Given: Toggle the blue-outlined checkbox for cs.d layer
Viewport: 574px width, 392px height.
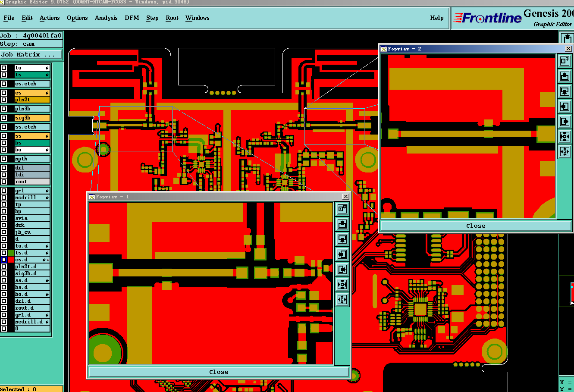Looking at the screenshot, I should point(4,260).
